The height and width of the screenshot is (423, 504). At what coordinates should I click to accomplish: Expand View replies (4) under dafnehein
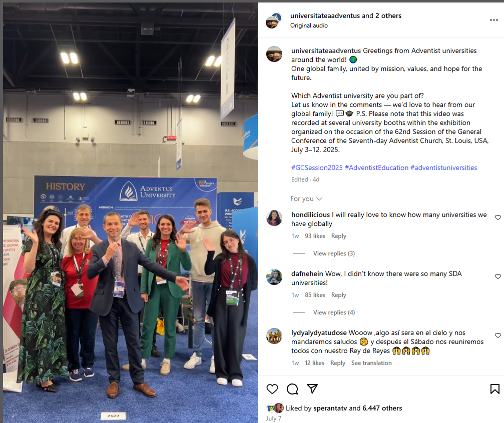tap(334, 312)
